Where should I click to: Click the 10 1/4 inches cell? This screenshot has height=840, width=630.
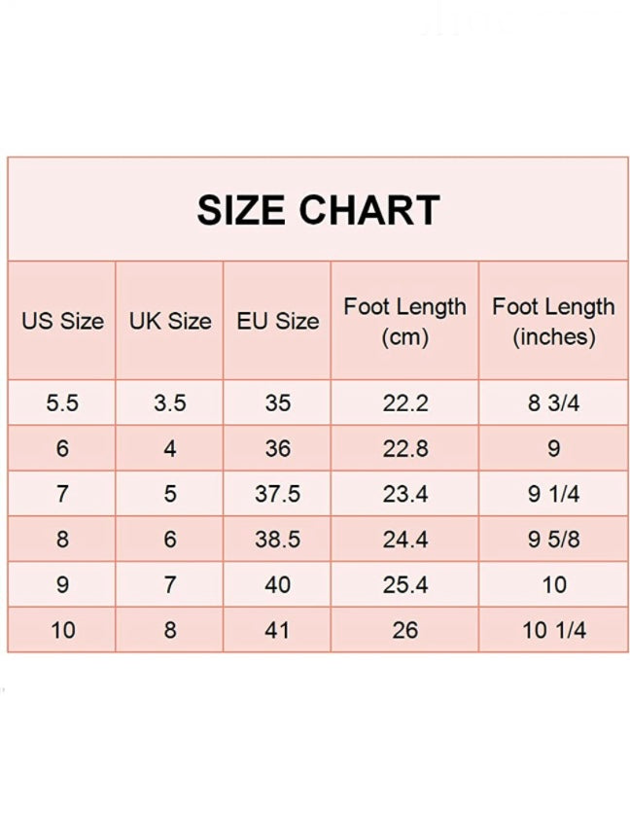coord(553,630)
